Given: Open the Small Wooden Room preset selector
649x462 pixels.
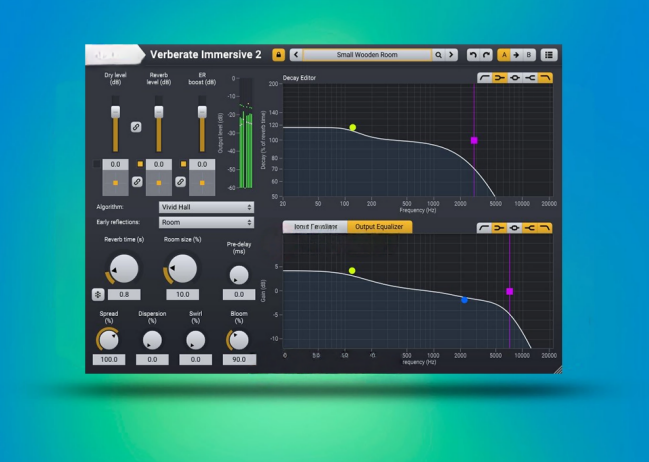Looking at the screenshot, I should pos(367,55).
